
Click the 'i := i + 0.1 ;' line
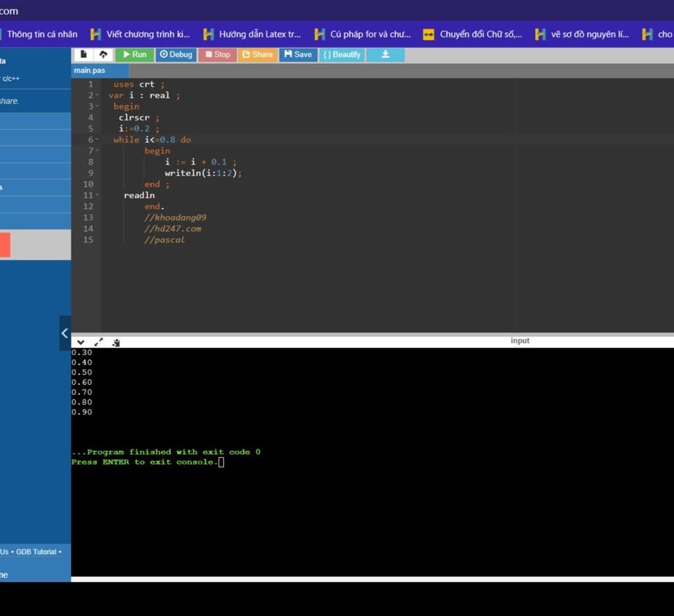tap(200, 162)
